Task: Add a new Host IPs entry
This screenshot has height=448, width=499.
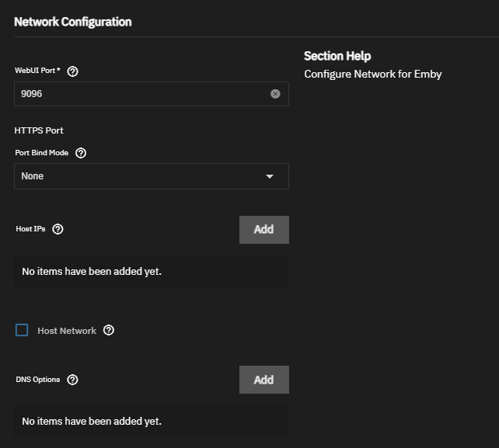Action: pyautogui.click(x=264, y=230)
